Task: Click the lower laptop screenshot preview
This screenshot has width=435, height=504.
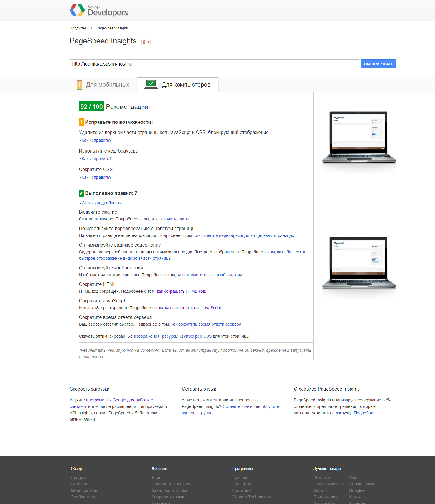Action: click(359, 263)
